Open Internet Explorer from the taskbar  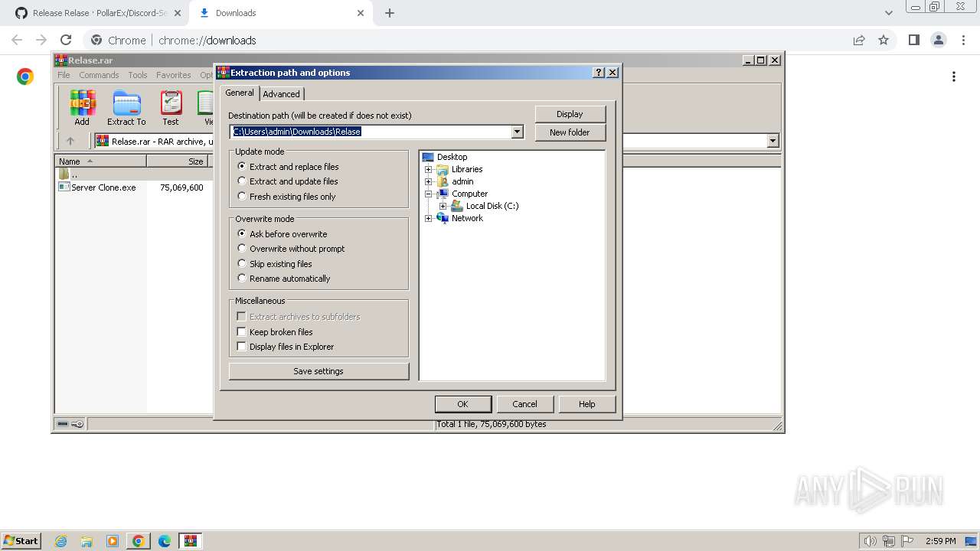[x=61, y=541]
